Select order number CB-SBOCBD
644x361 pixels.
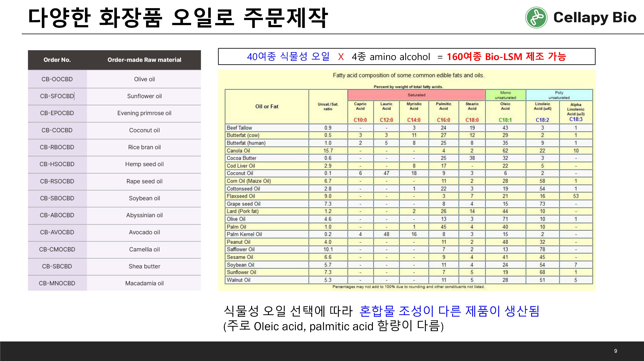pyautogui.click(x=57, y=198)
